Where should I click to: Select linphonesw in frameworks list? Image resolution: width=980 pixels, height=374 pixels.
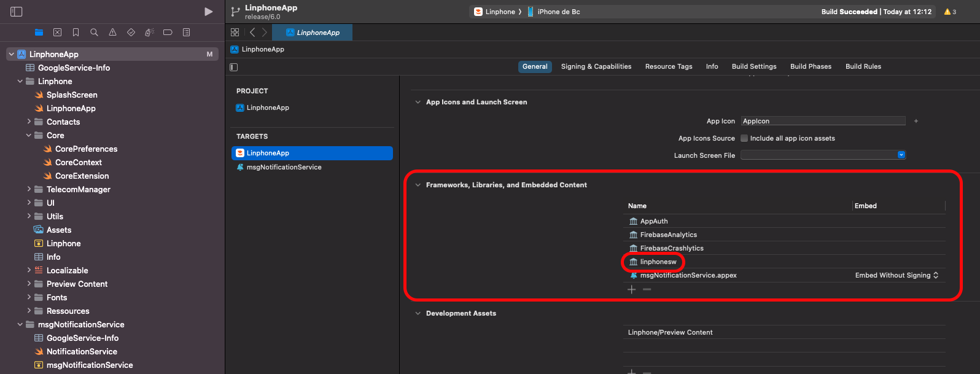pyautogui.click(x=658, y=262)
